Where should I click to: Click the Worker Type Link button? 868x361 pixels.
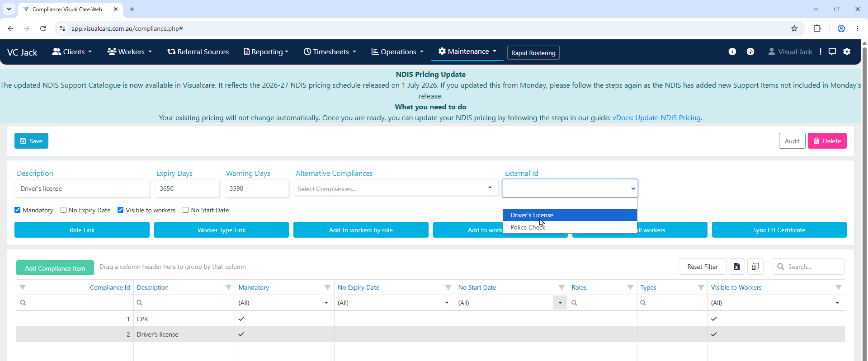pos(222,230)
